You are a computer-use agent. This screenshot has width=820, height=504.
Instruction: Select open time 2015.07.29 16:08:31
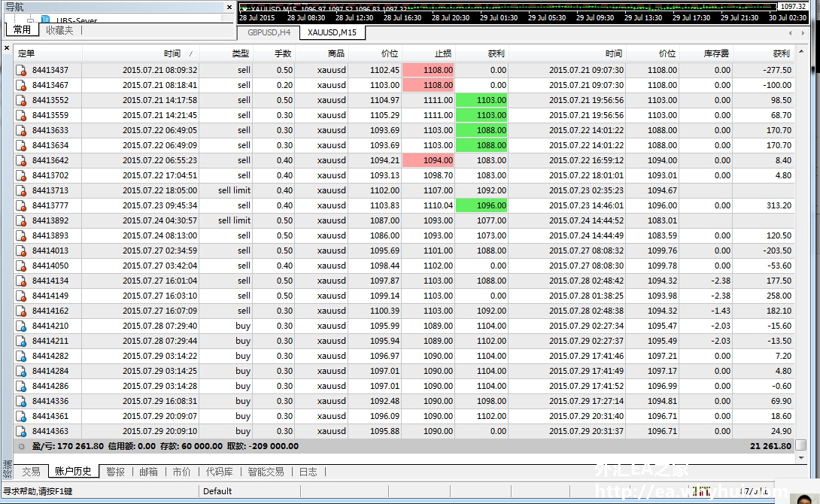point(160,401)
